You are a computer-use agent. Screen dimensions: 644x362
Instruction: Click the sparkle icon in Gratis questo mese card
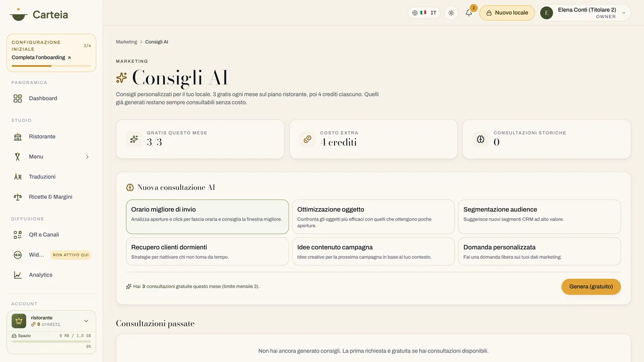pyautogui.click(x=134, y=139)
